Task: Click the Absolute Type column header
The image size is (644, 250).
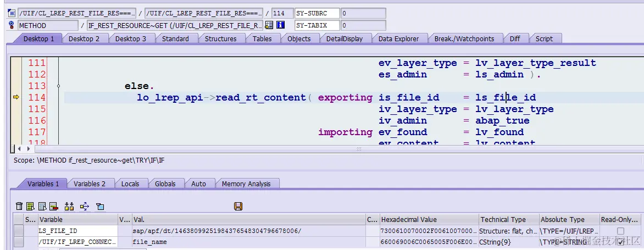Action: (x=569, y=220)
